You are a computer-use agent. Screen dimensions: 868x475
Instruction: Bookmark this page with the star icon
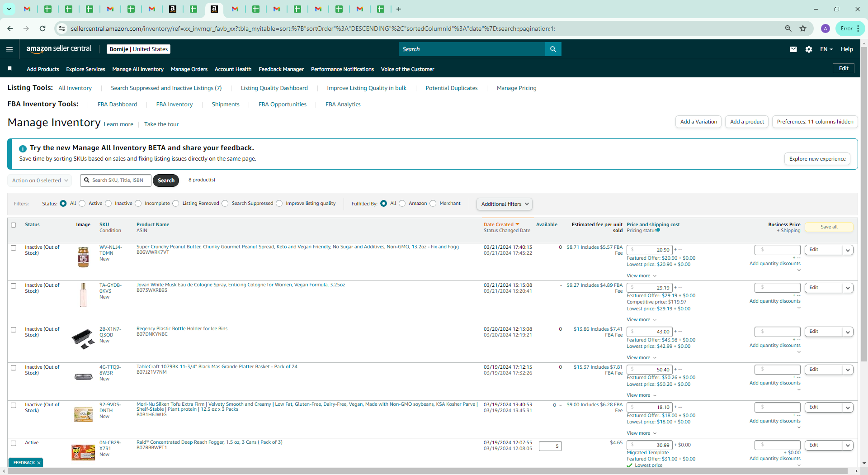(x=803, y=28)
